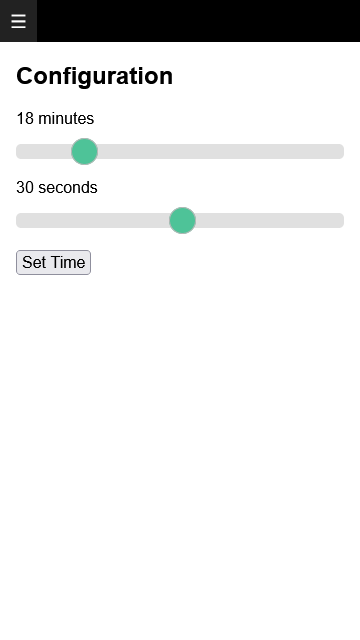
Task: Set seconds slider to its minimum end
Action: pyautogui.click(x=20, y=220)
